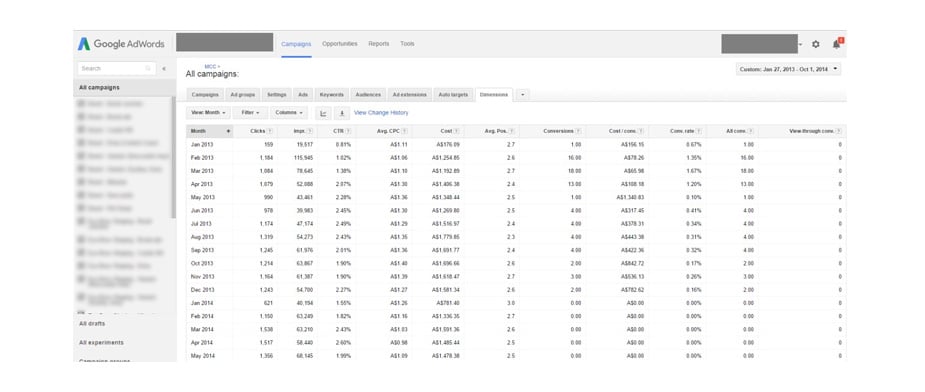This screenshot has width=925, height=392.
Task: Switch to the Audiences tab
Action: [x=368, y=94]
